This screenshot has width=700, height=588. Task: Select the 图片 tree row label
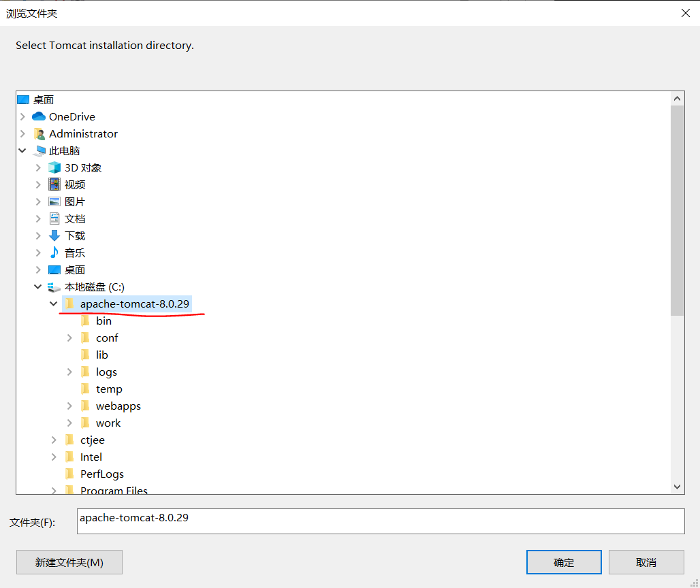pos(74,201)
